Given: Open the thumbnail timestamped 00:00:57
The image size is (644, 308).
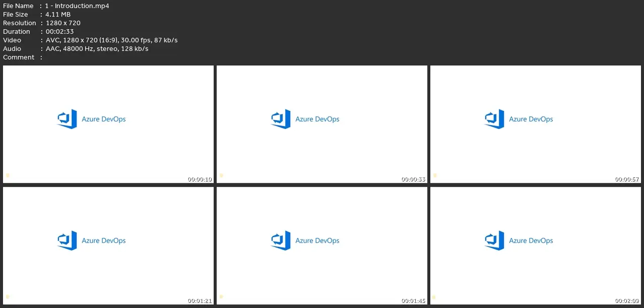Looking at the screenshot, I should tap(536, 124).
